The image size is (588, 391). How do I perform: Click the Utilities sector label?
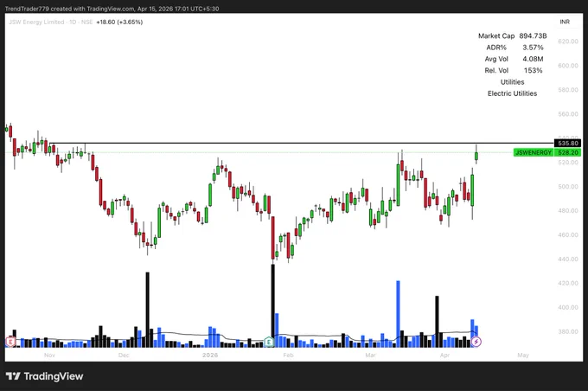[x=512, y=82]
